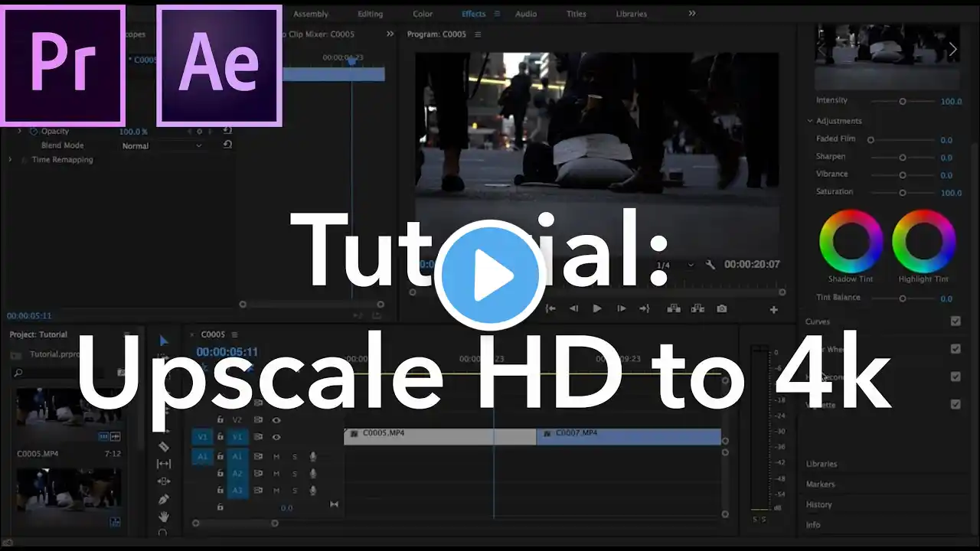Click Highlight Tint color wheel
Screen dimensions: 980x551
click(x=924, y=241)
